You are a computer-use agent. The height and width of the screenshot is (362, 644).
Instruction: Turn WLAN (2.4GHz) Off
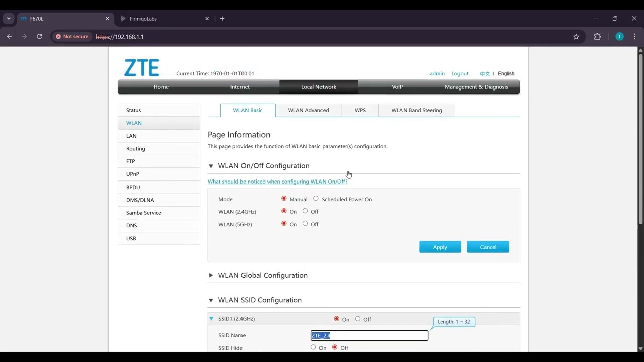coord(305,211)
